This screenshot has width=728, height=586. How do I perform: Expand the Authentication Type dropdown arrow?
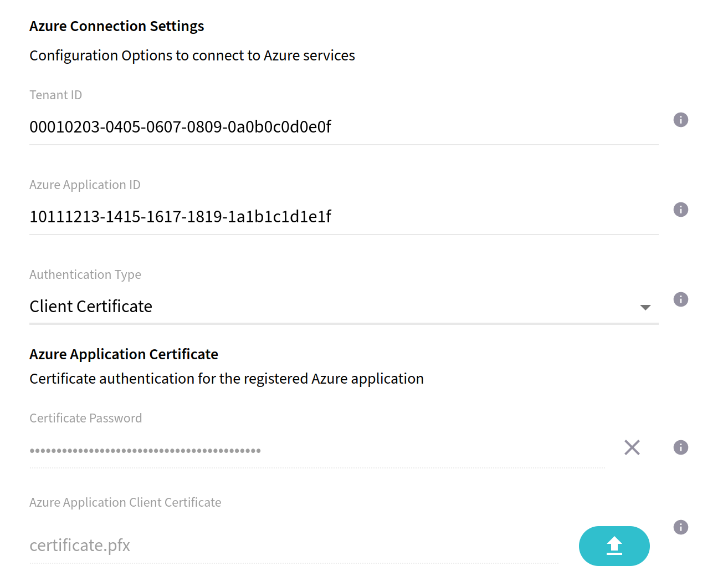tap(645, 307)
